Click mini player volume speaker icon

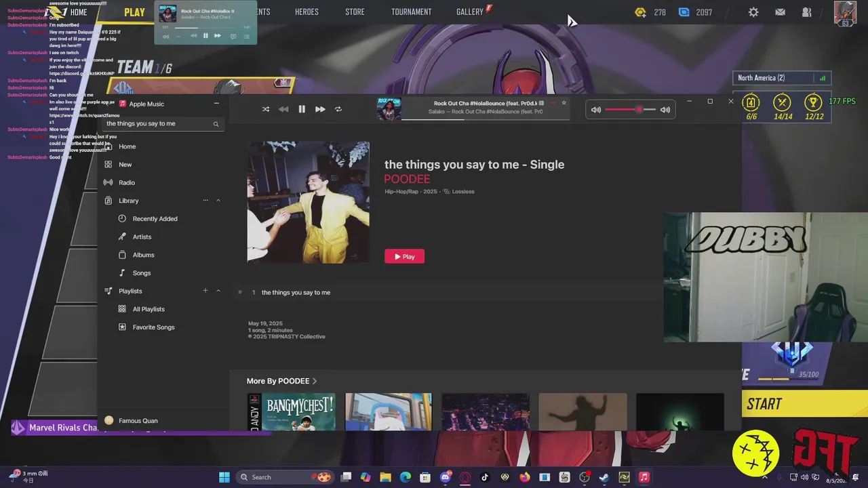(165, 36)
